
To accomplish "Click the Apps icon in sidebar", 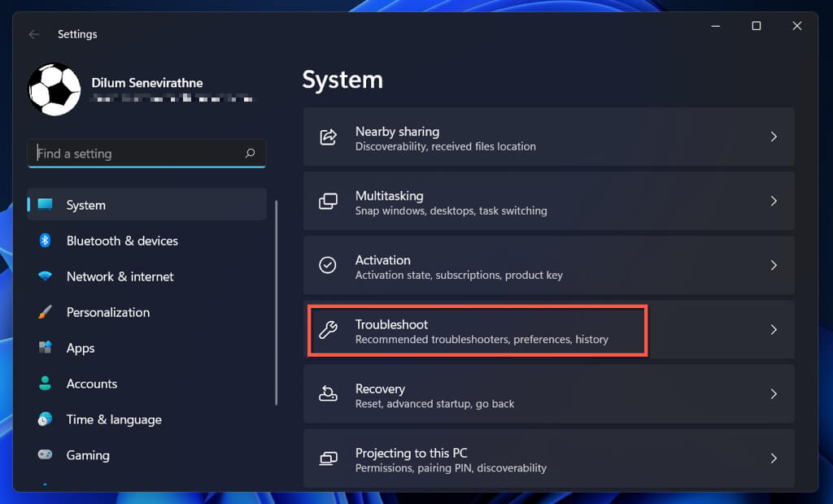I will point(46,347).
